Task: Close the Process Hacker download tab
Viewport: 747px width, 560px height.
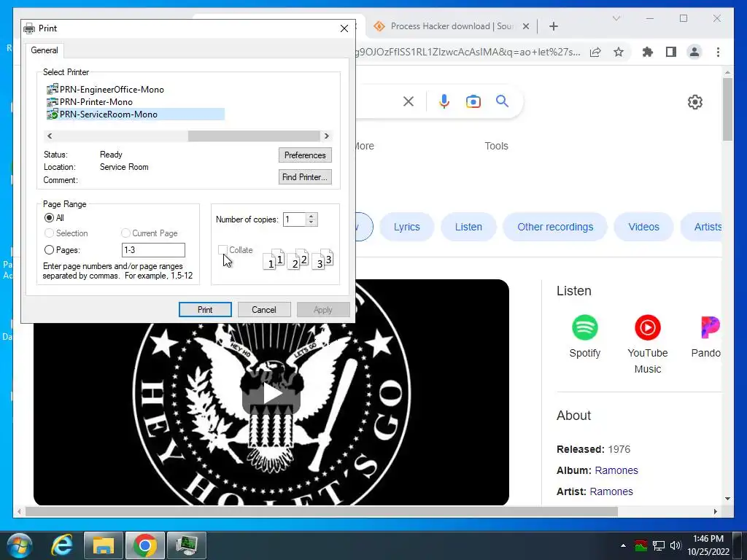Action: click(526, 26)
